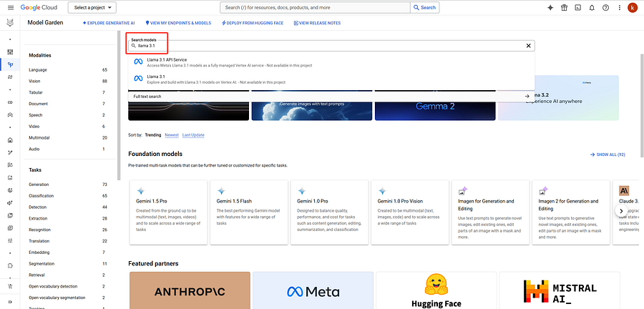Focus the top resources search box

(315, 7)
